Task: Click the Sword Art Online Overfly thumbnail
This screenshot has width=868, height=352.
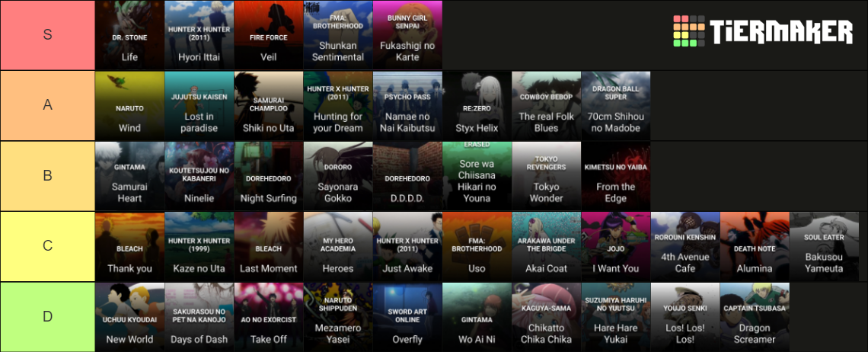Action: click(x=407, y=316)
